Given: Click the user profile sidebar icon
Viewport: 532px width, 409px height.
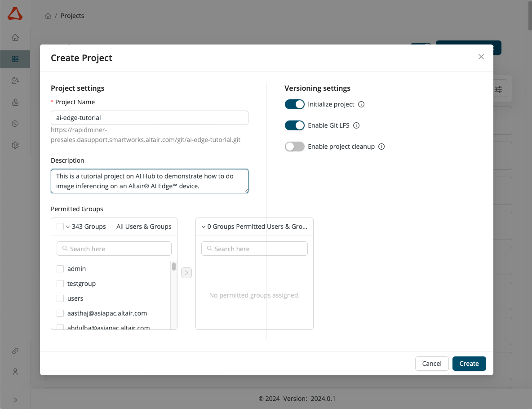Looking at the screenshot, I should coord(15,372).
